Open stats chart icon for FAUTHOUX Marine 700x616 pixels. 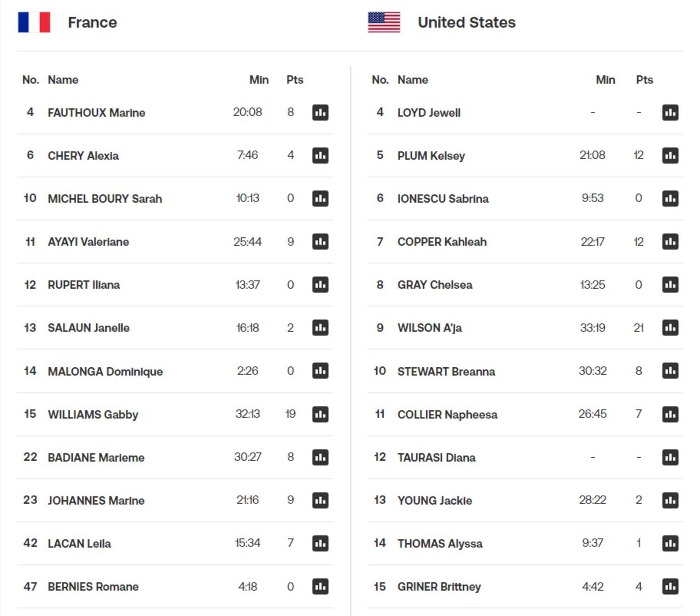tap(320, 112)
